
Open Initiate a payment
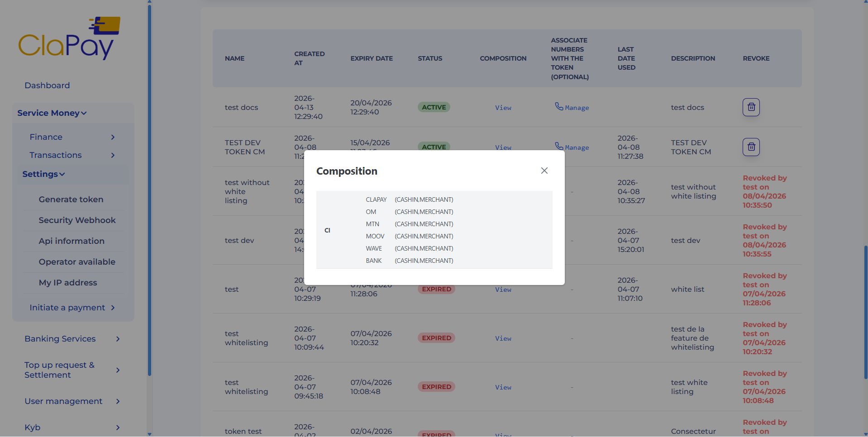tap(67, 307)
